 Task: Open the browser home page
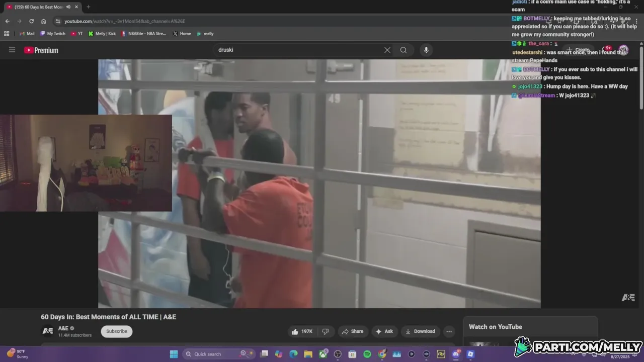pos(44,21)
